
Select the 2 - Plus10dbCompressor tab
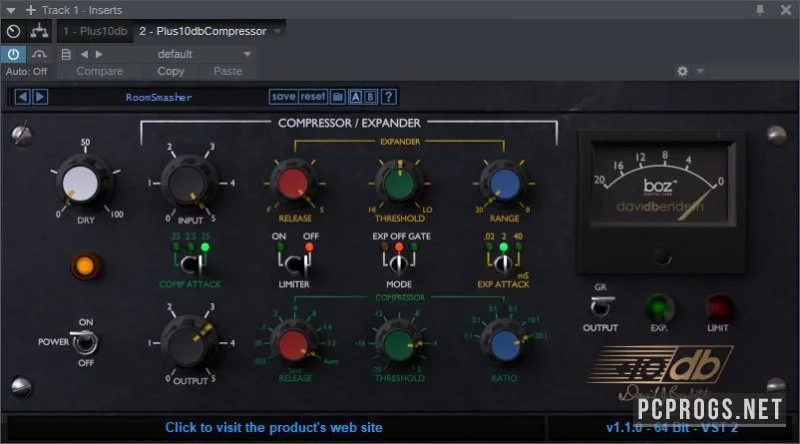click(x=203, y=31)
